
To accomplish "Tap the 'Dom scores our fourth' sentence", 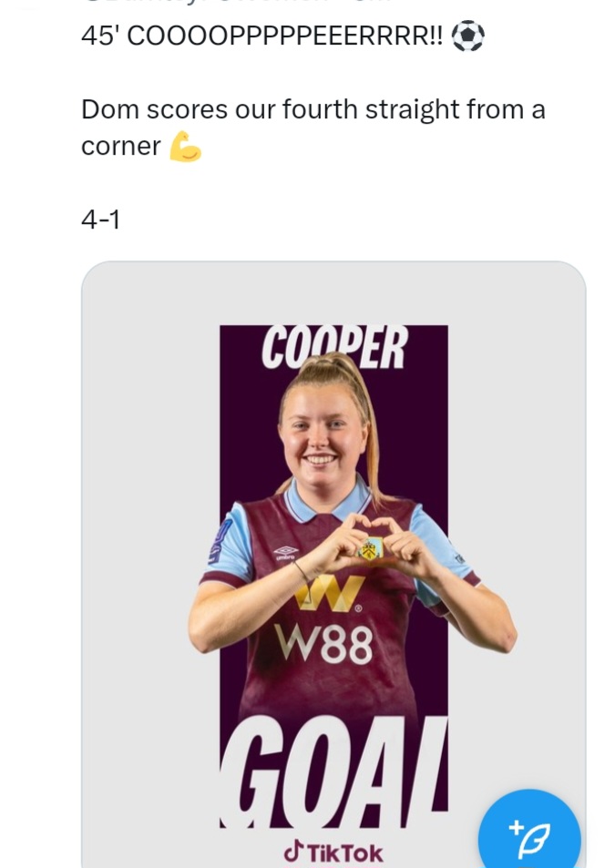I will [x=313, y=110].
